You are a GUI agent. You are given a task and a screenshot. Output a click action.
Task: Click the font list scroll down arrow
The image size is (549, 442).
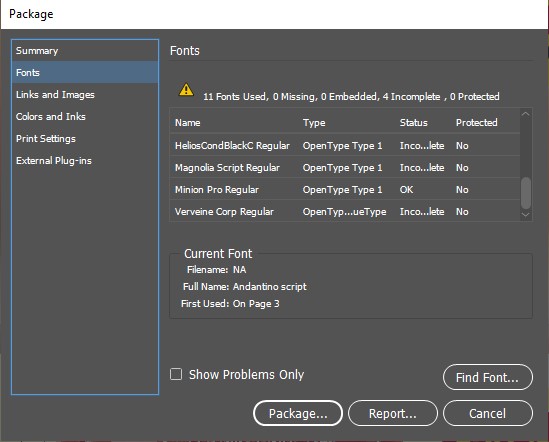[x=526, y=214]
